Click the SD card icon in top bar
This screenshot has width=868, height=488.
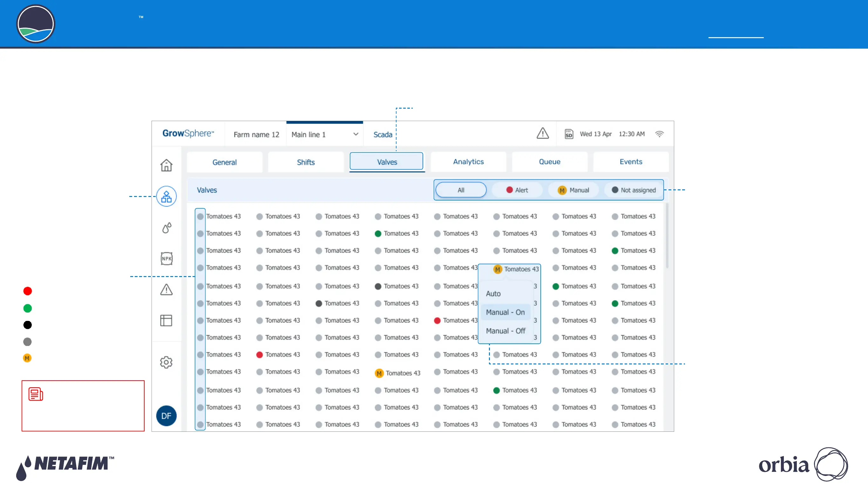[x=569, y=134]
